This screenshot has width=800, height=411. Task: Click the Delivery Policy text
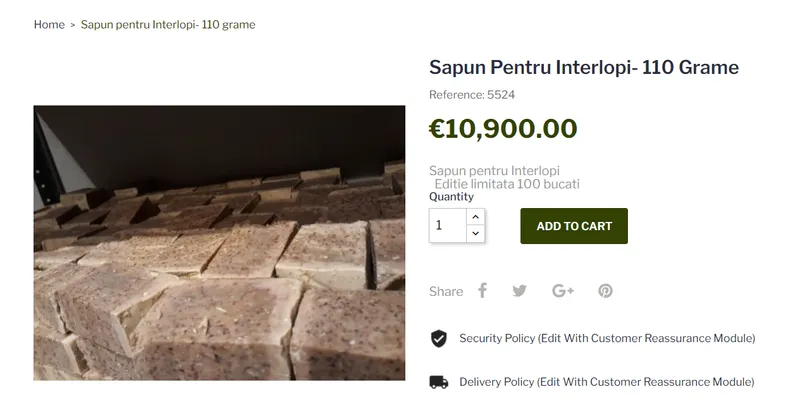(606, 382)
